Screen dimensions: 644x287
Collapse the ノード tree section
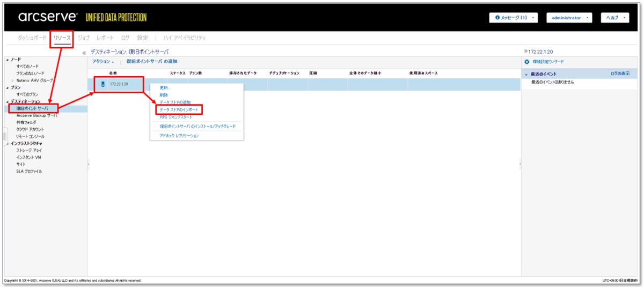(x=8, y=59)
